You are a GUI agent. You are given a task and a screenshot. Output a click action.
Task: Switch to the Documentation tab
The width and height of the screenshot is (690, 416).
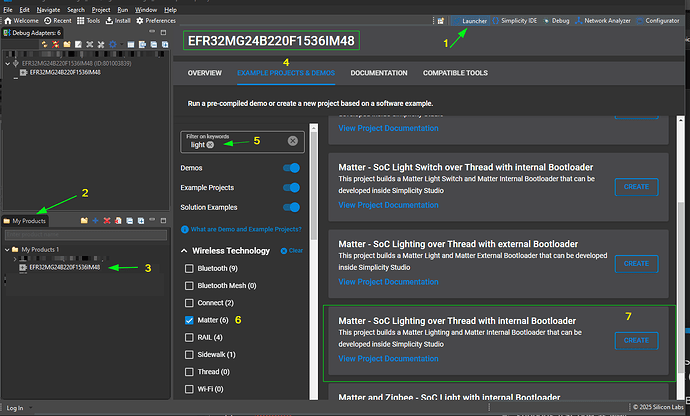coord(379,73)
